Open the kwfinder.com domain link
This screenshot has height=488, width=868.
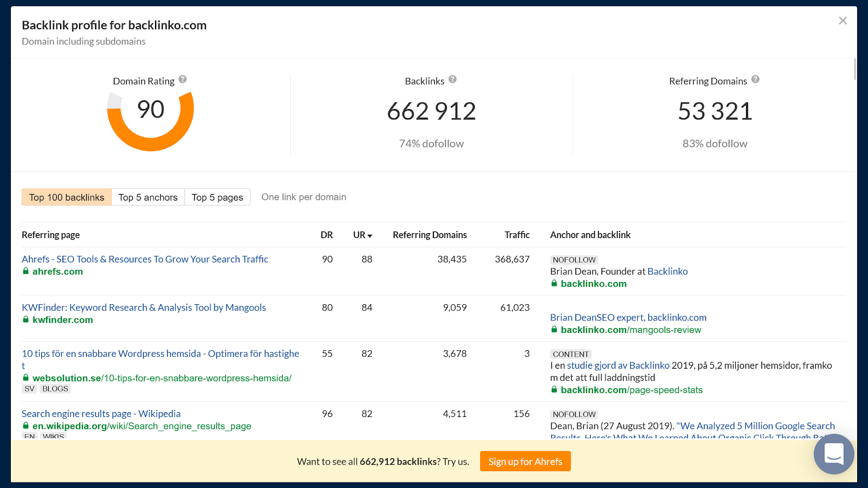(x=62, y=320)
